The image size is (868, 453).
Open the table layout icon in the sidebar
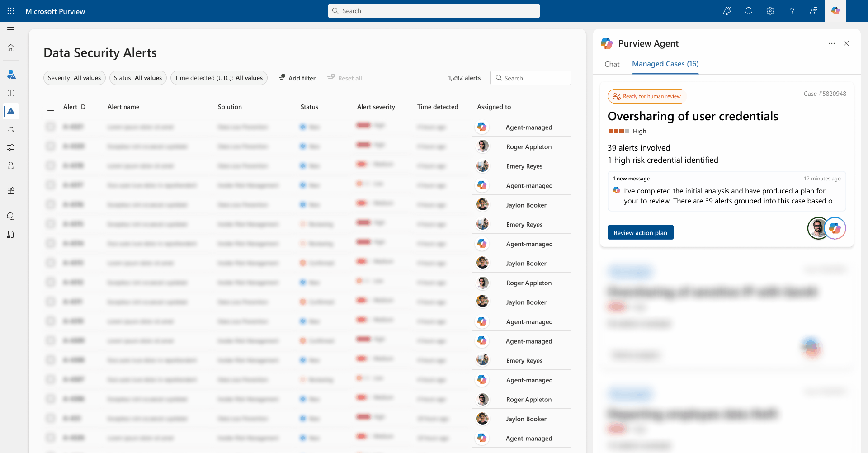click(11, 93)
